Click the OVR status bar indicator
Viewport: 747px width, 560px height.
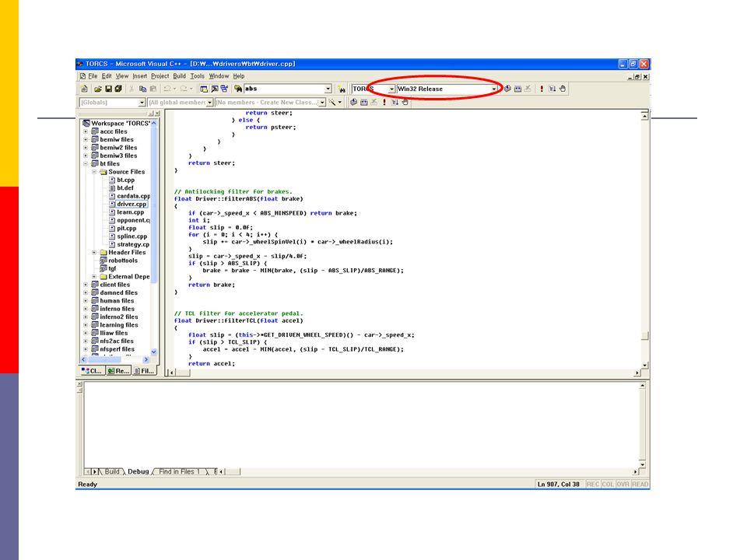(x=622, y=485)
